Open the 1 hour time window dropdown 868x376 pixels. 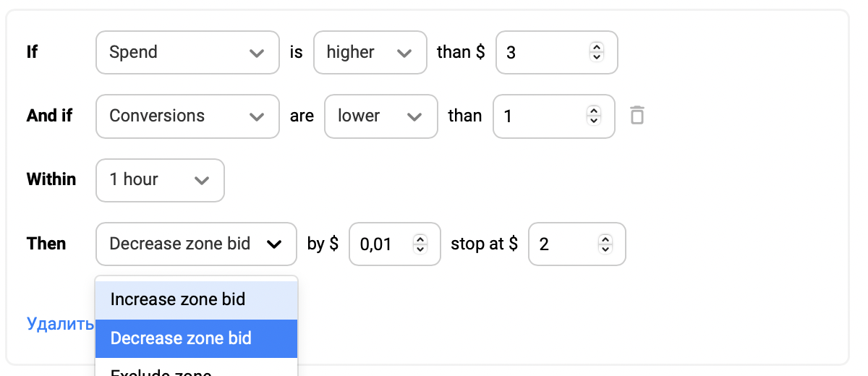click(160, 180)
